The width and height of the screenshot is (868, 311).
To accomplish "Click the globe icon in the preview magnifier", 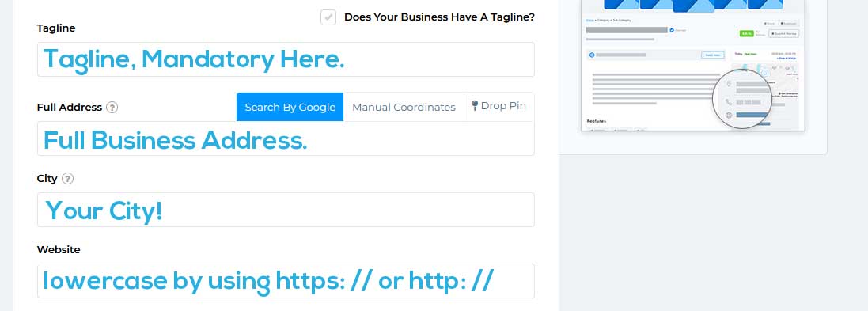I will (729, 115).
